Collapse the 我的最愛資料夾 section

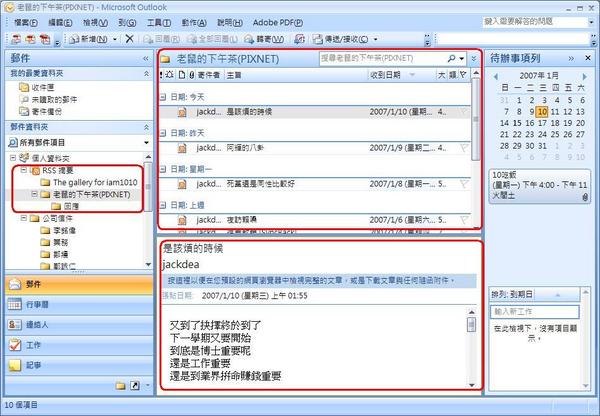pyautogui.click(x=147, y=73)
